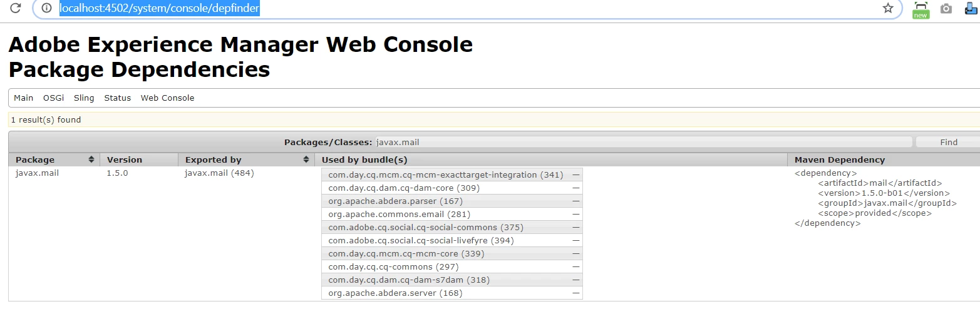The image size is (980, 324).
Task: Collapse the org.apache.abdera.parser (167) row dash
Action: click(575, 201)
